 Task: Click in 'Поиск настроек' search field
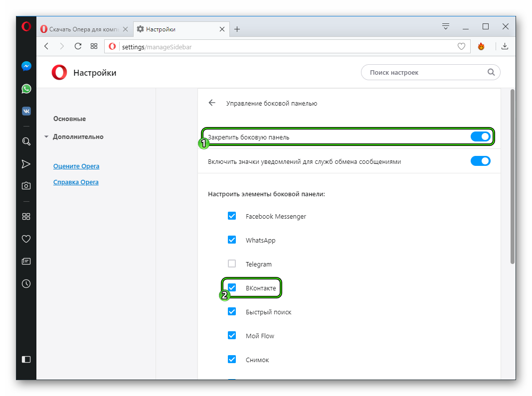[431, 72]
